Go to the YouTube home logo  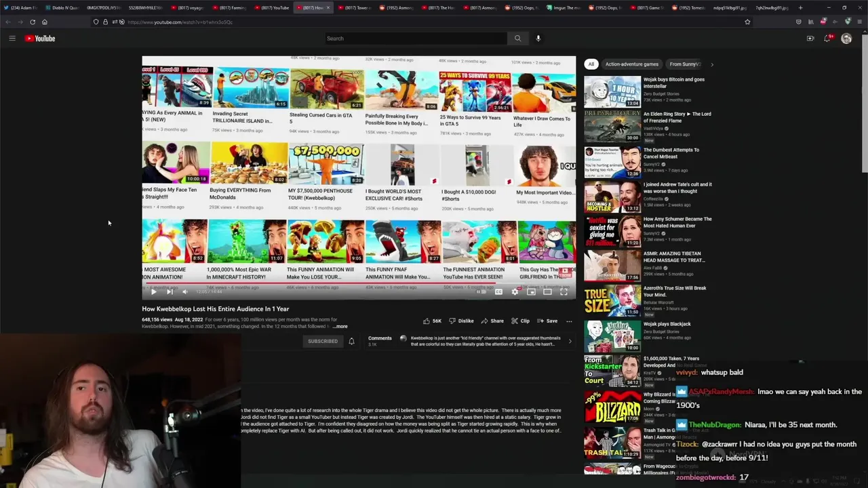(x=40, y=39)
